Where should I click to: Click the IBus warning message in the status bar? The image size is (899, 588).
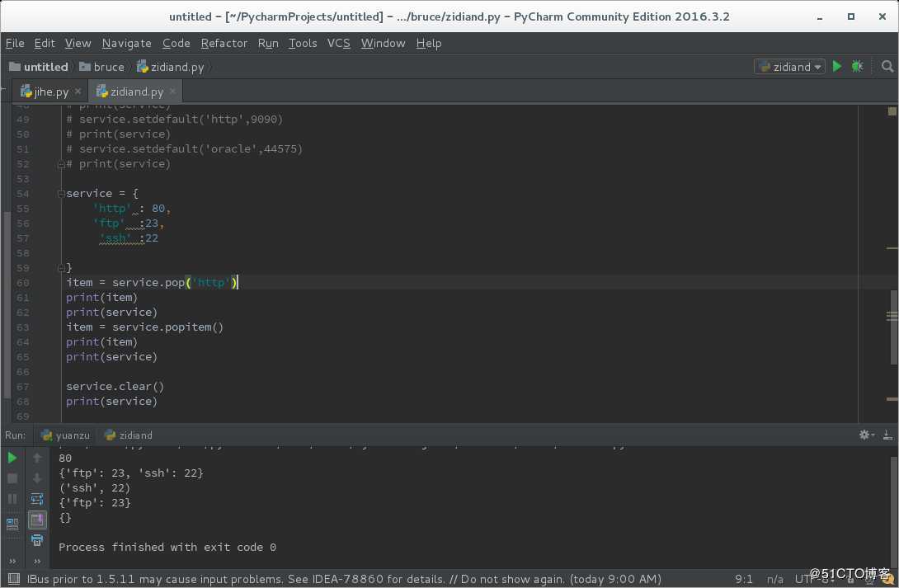(x=344, y=579)
